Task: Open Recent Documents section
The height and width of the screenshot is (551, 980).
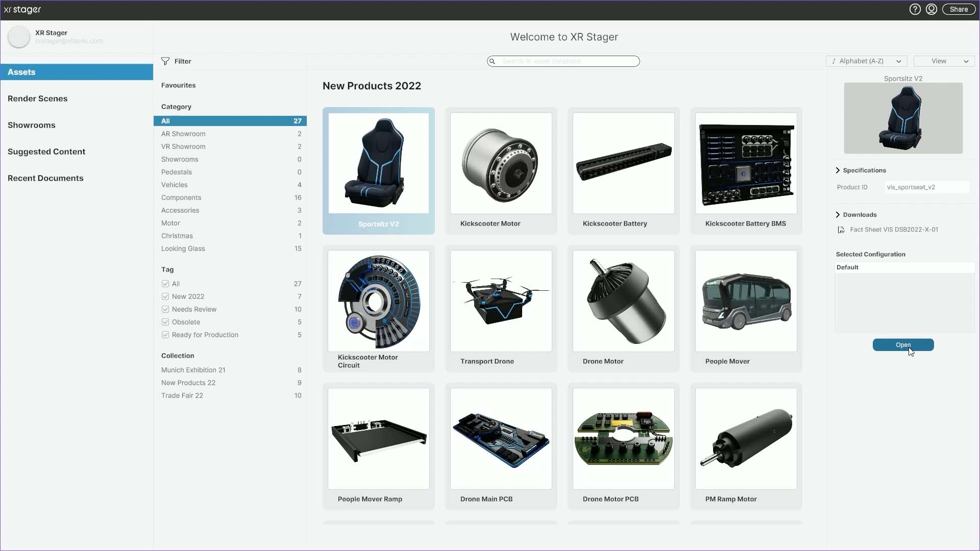Action: pos(45,178)
